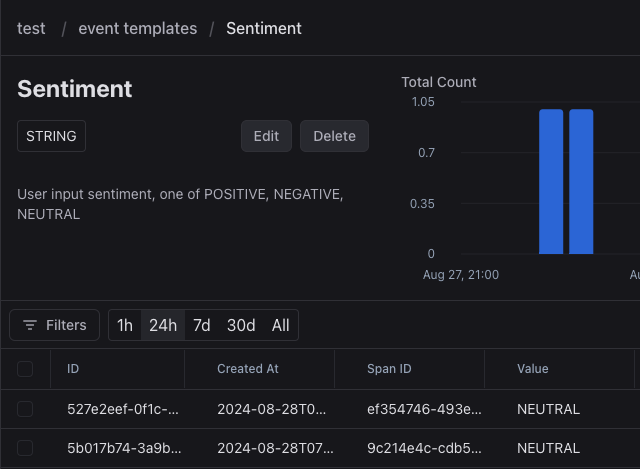This screenshot has width=640, height=469.
Task: Show All time range
Action: point(280,325)
